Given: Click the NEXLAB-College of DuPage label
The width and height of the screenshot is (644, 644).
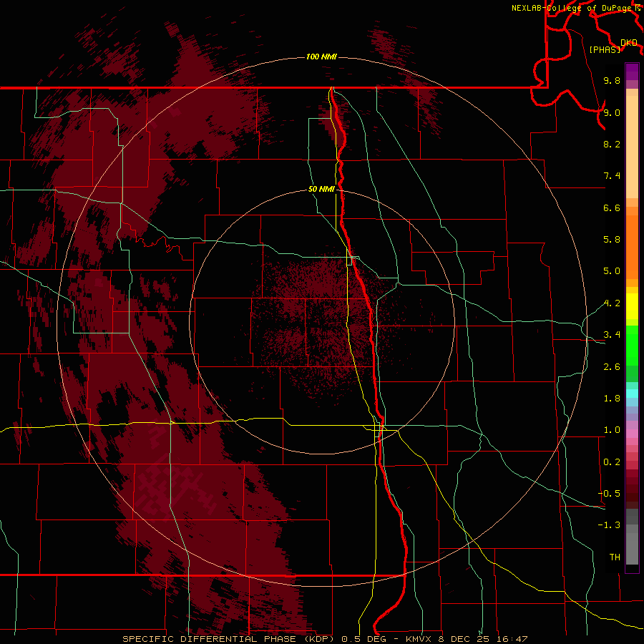Looking at the screenshot, I should tap(573, 8).
